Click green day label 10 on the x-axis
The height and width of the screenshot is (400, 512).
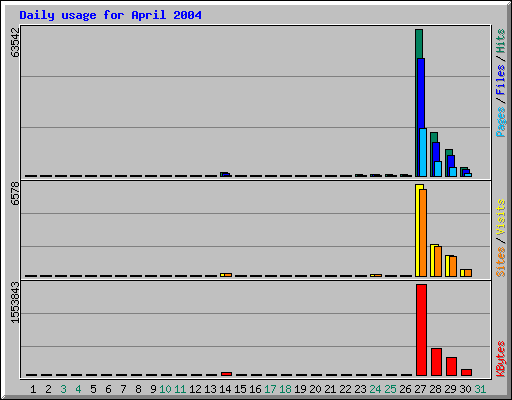coord(165,389)
